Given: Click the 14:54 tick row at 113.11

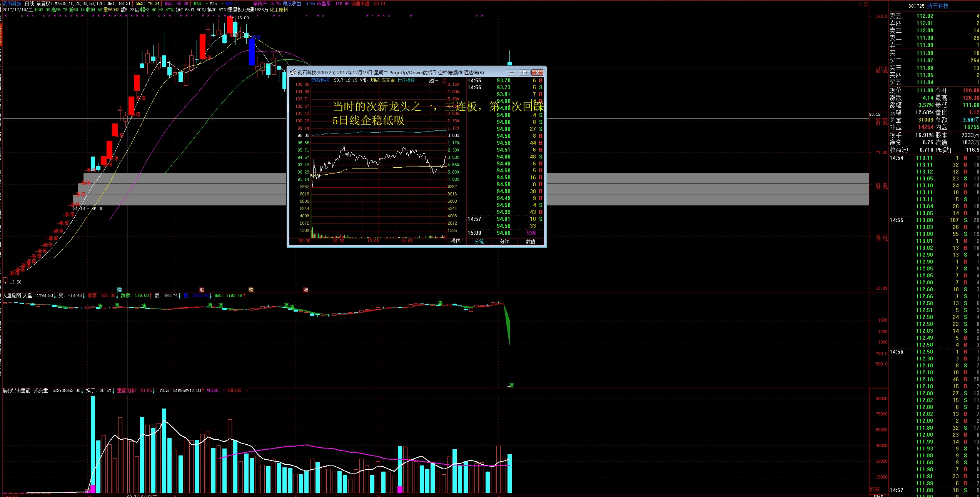Looking at the screenshot, I should (x=934, y=158).
